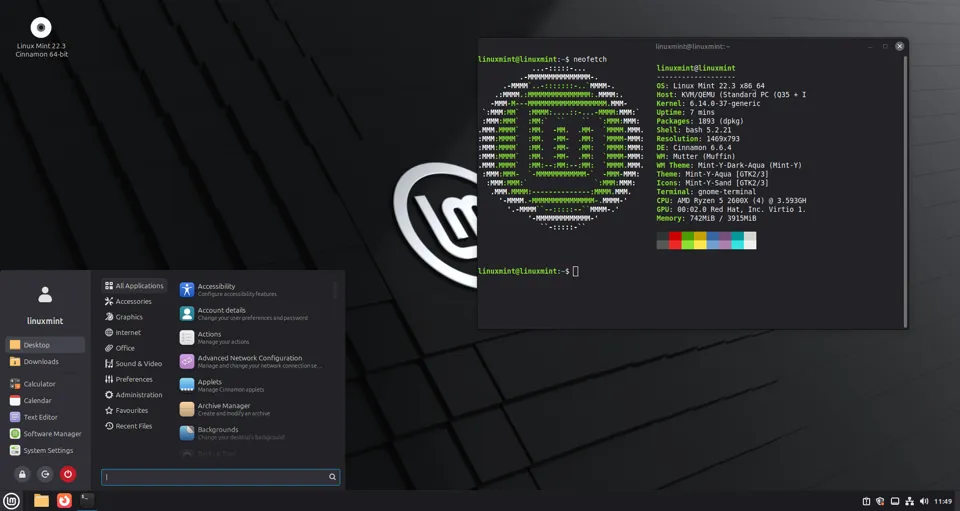
Task: Select the Recent Files category
Action: 134,426
